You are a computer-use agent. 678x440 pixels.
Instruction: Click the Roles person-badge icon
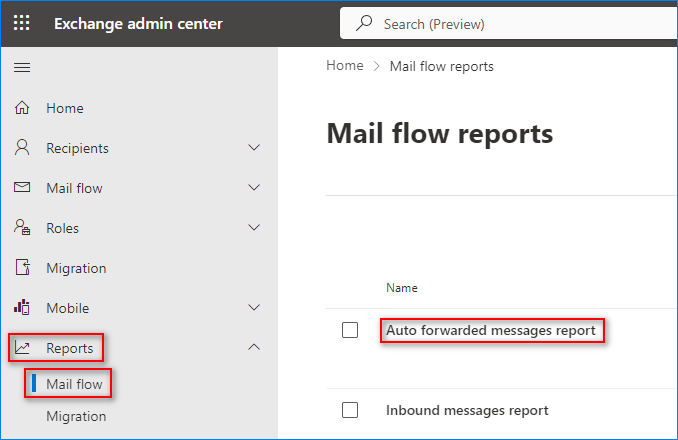22,227
